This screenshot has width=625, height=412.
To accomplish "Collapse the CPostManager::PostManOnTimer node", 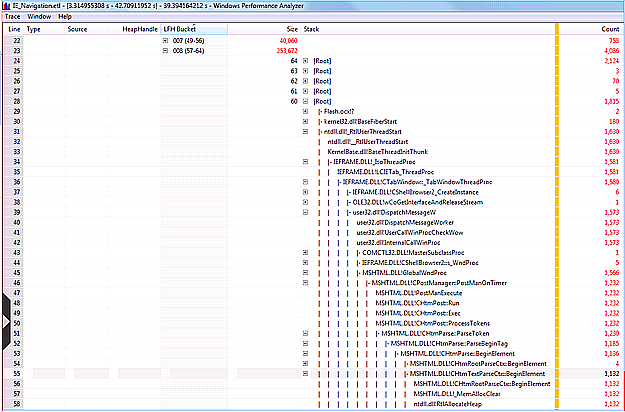I will point(305,283).
